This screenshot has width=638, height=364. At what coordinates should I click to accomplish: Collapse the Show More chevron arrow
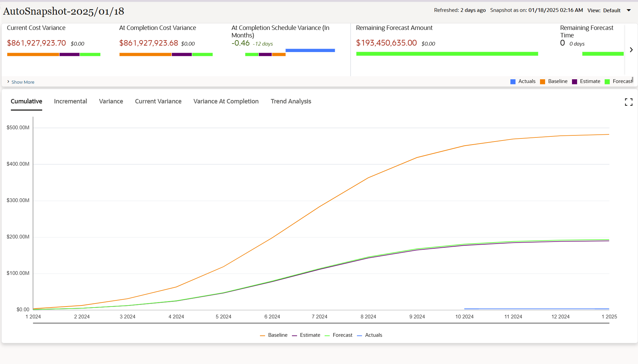tap(8, 81)
